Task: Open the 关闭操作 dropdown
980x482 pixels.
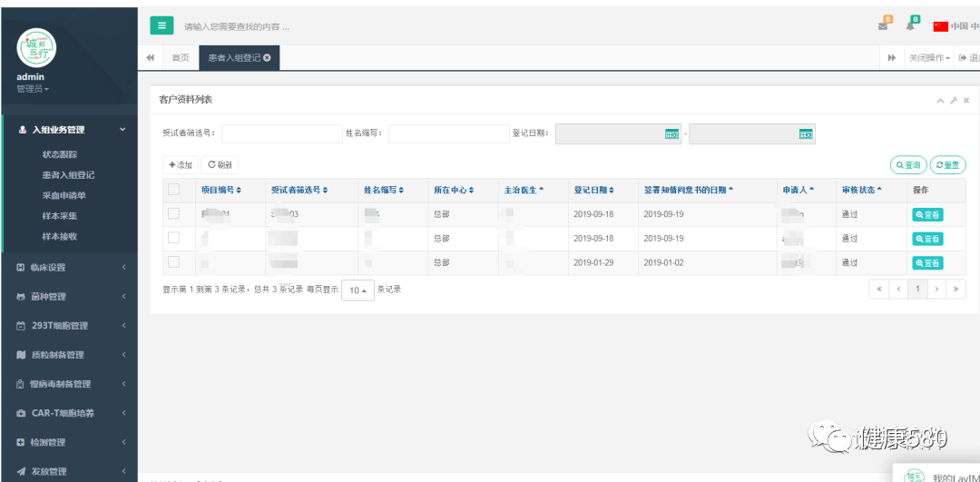Action: coord(929,57)
